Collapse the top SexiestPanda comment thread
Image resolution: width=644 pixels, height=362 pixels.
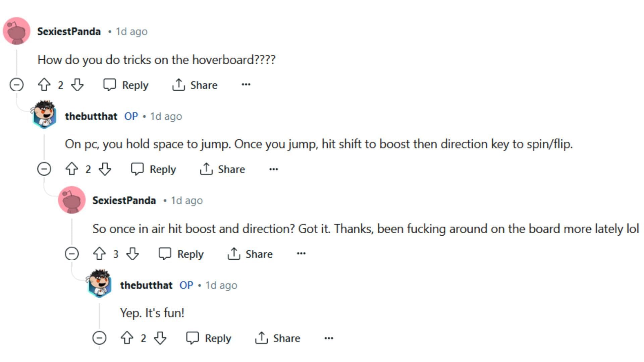(16, 84)
